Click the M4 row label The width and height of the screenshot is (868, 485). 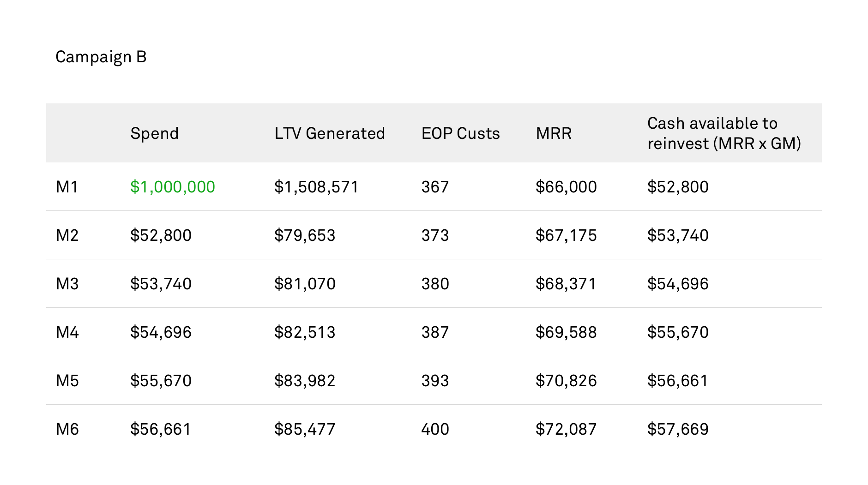pyautogui.click(x=67, y=332)
